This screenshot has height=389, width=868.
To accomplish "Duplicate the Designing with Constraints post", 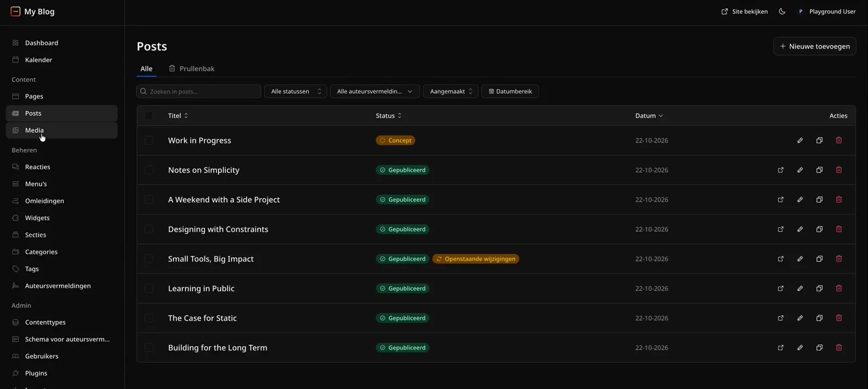I will 819,229.
